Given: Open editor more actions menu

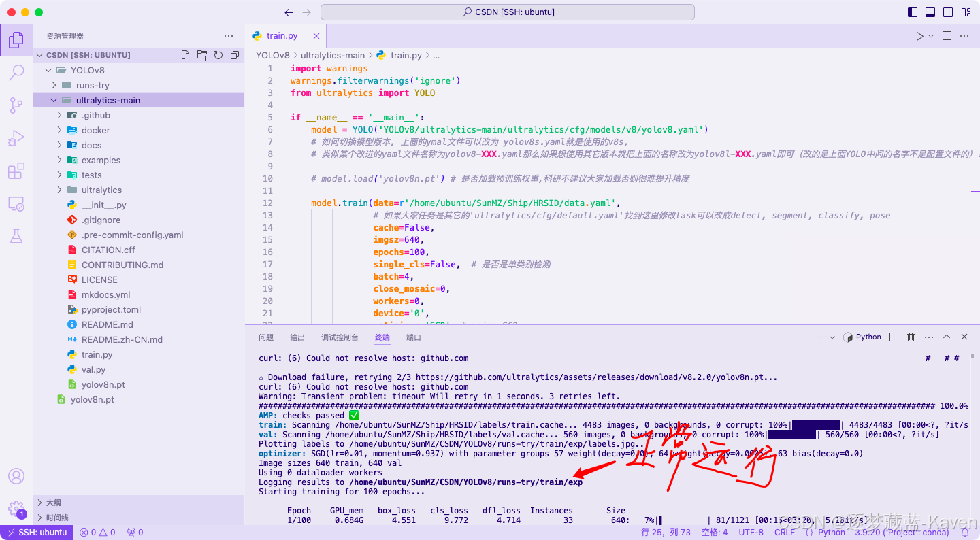Looking at the screenshot, I should [x=965, y=36].
